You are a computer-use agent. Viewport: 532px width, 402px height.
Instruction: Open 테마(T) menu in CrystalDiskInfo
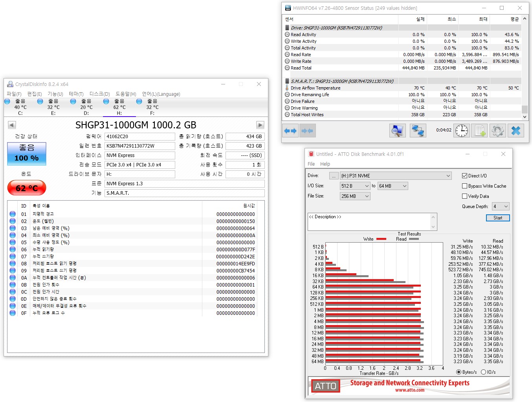pos(76,94)
